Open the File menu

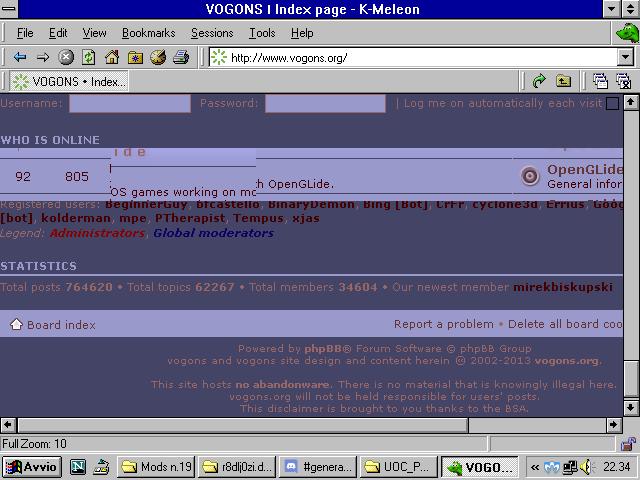tap(25, 33)
